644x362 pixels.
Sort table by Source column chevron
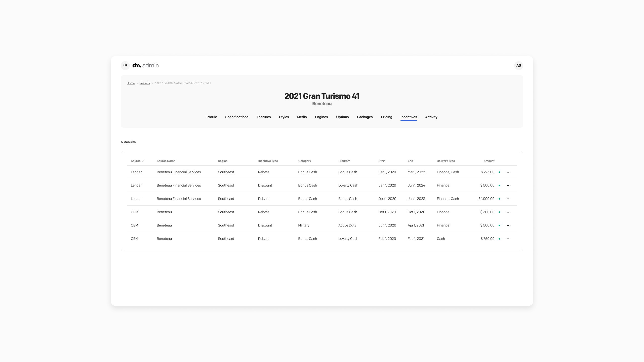pyautogui.click(x=143, y=161)
